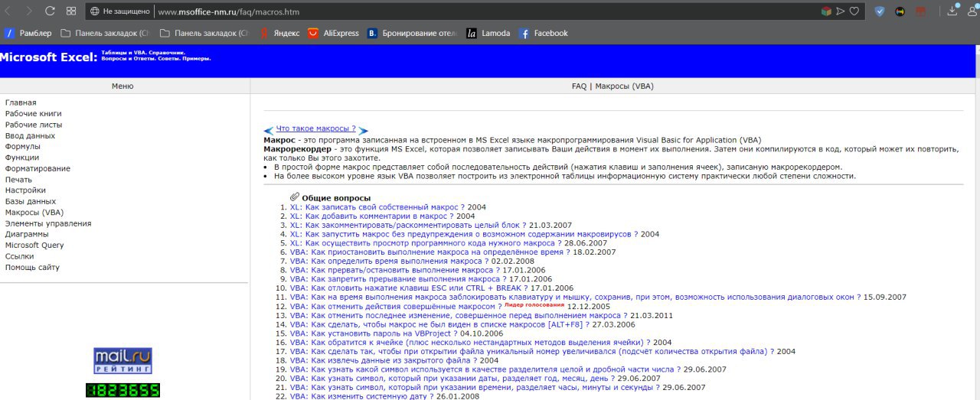
Task: Open 'Формулы' in the side menu
Action: 23,146
